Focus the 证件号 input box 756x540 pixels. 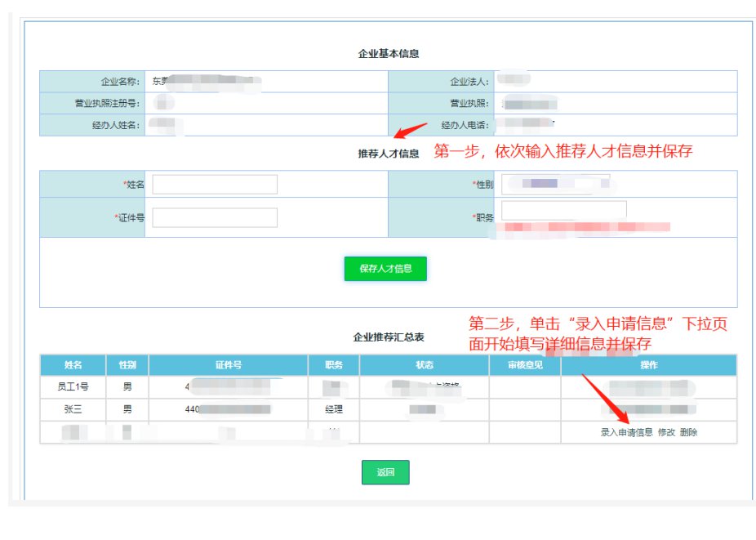tap(215, 217)
